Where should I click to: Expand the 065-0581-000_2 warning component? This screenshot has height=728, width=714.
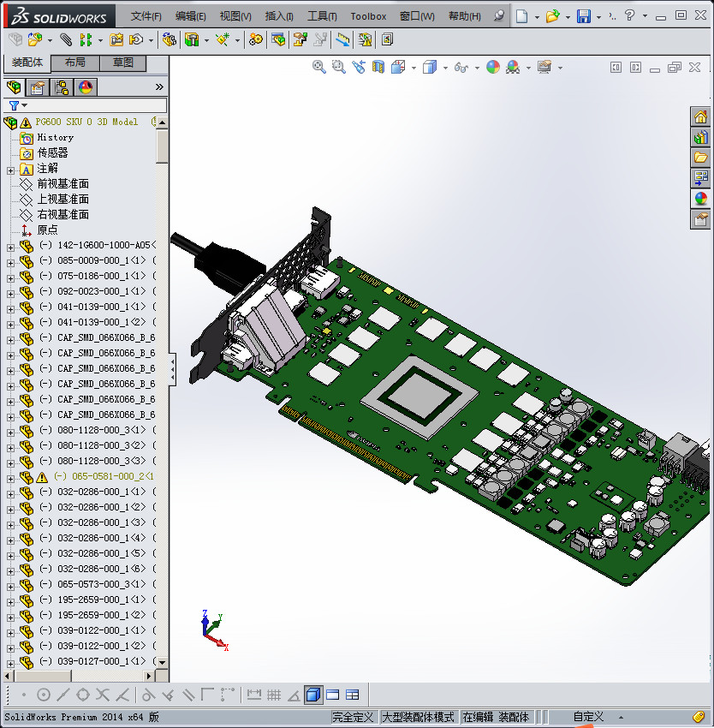(x=10, y=479)
